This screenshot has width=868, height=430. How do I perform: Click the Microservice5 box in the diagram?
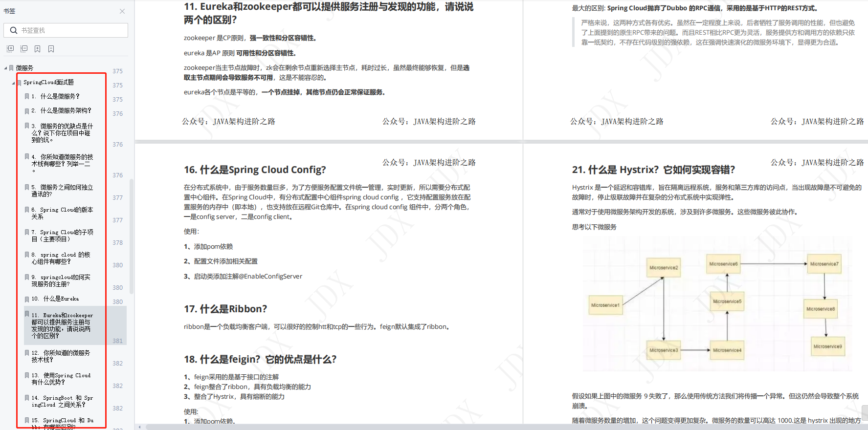[727, 301]
